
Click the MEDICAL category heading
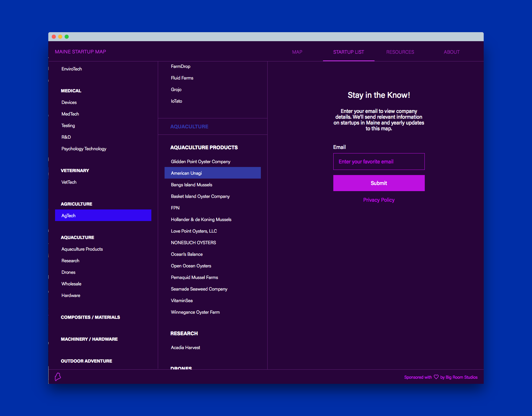71,91
